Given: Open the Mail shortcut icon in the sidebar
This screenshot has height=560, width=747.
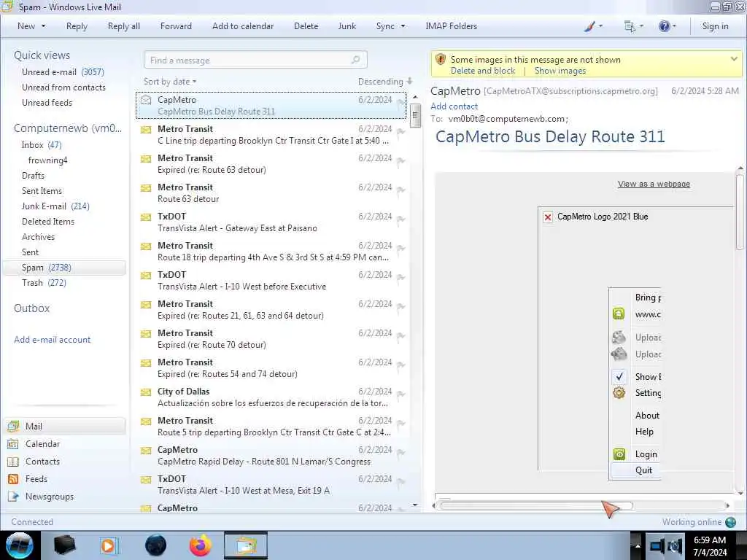Looking at the screenshot, I should [x=13, y=426].
